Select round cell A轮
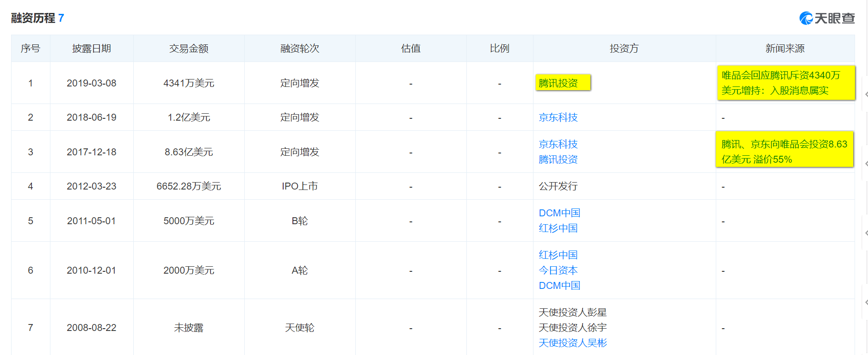 [300, 270]
